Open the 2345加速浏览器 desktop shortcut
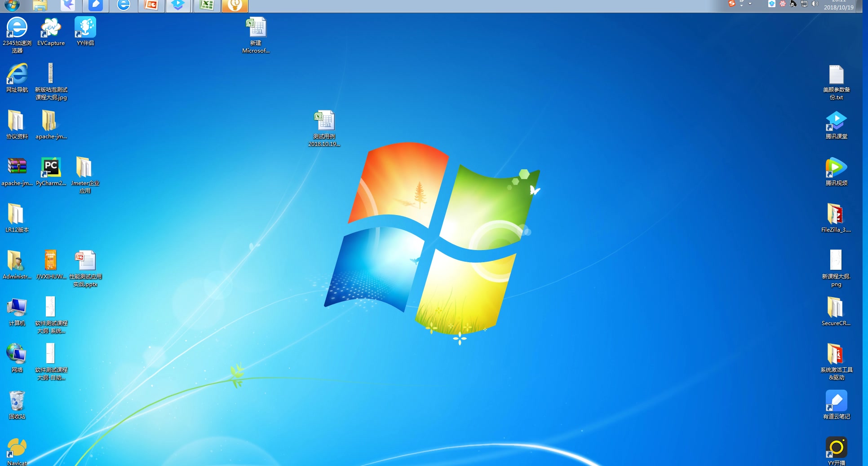 click(x=17, y=35)
